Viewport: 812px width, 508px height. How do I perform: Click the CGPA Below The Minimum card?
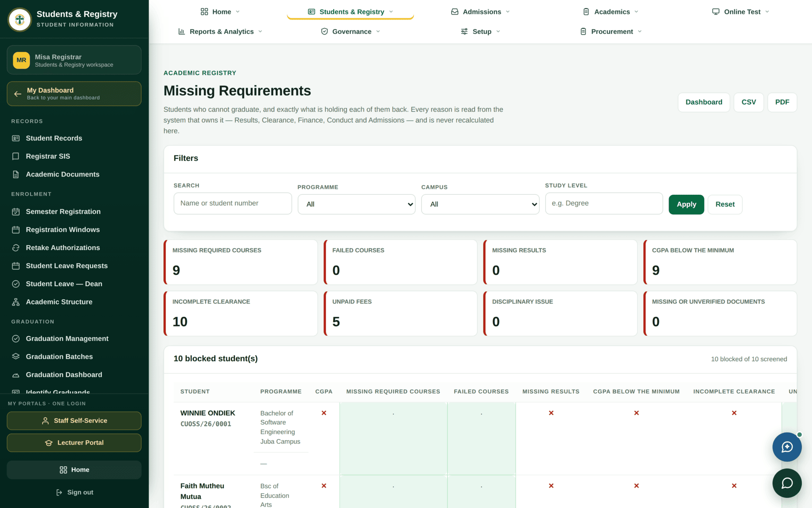coord(720,262)
